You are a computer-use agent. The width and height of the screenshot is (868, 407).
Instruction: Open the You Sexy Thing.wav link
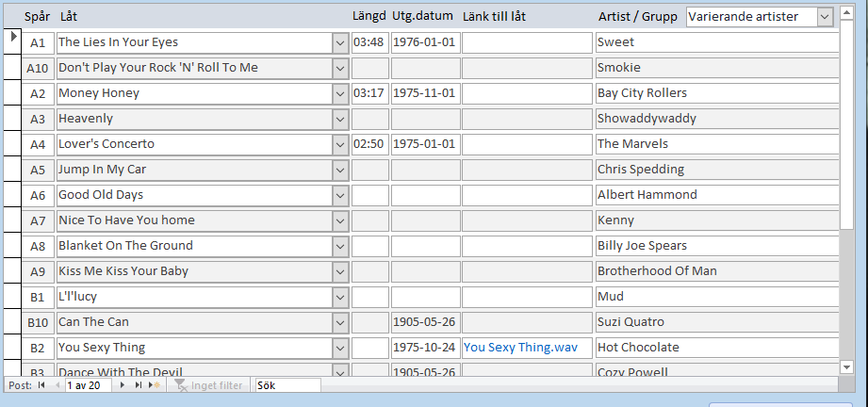(520, 348)
